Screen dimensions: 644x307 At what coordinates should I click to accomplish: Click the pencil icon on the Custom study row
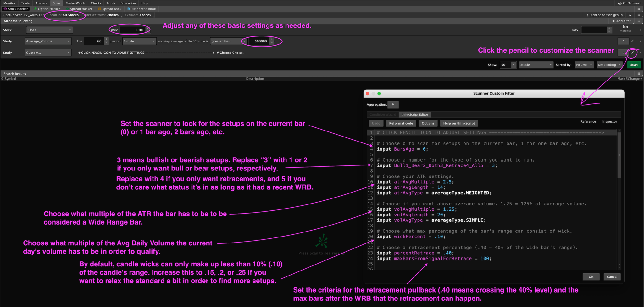tap(632, 53)
